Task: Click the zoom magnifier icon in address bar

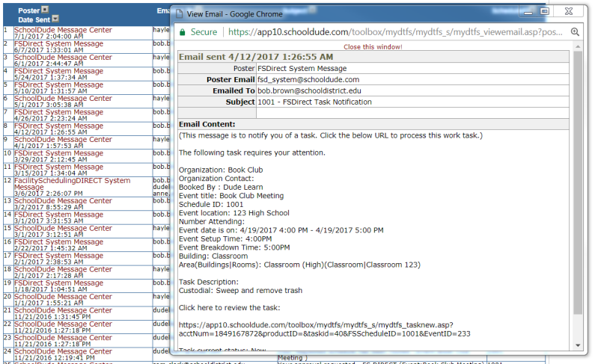Action: point(575,32)
